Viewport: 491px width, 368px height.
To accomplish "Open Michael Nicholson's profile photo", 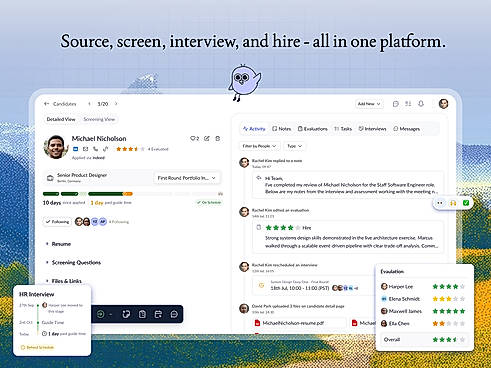I will [55, 147].
